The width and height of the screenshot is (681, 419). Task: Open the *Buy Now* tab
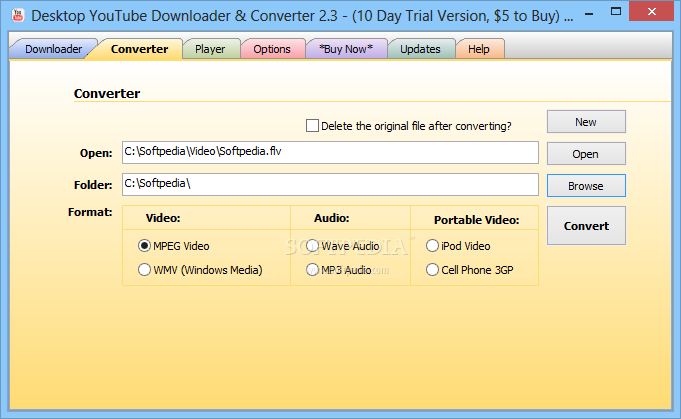346,49
